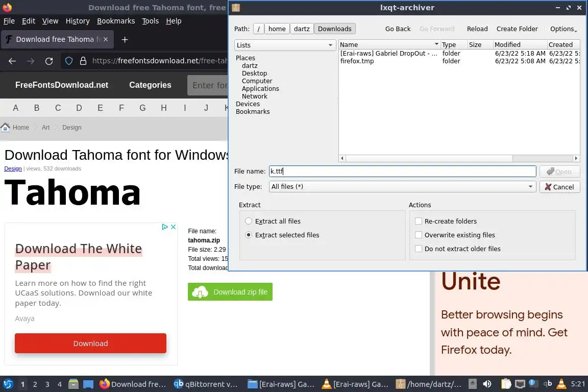This screenshot has width=588, height=392.
Task: Select the home path segment
Action: pos(277,29)
